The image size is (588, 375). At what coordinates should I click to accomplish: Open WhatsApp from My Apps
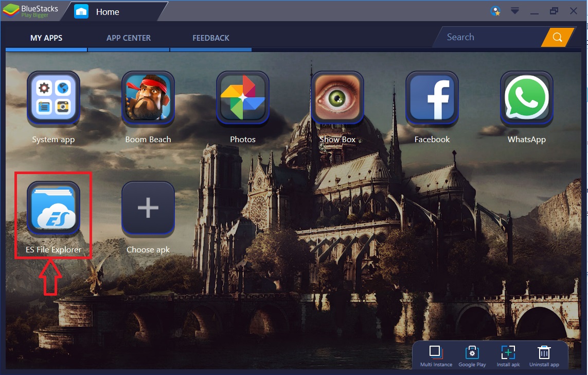526,97
